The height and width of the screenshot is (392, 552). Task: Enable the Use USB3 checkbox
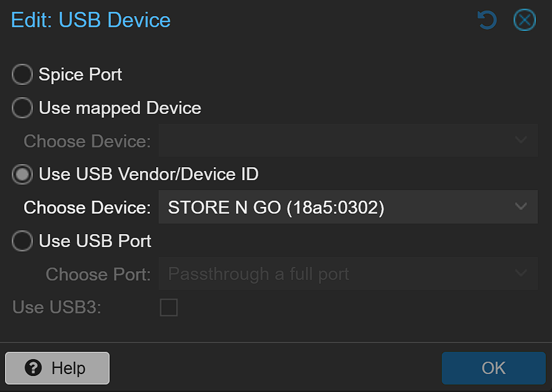tap(169, 307)
